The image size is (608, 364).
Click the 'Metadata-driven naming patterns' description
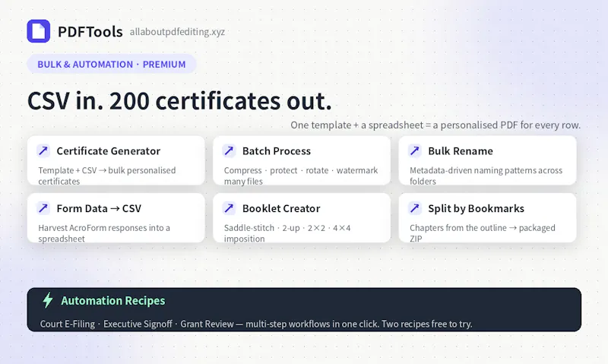coord(486,176)
